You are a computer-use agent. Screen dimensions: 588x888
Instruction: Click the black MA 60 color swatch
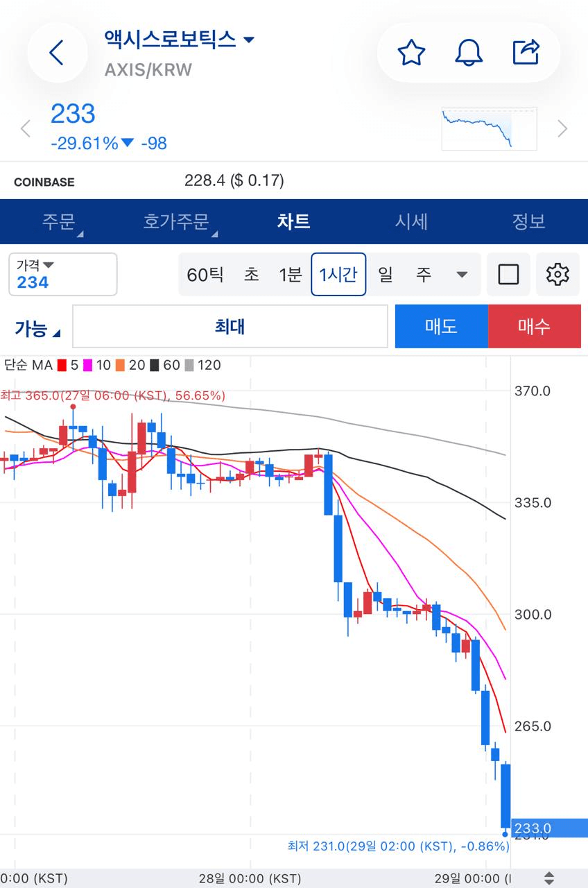(x=154, y=365)
